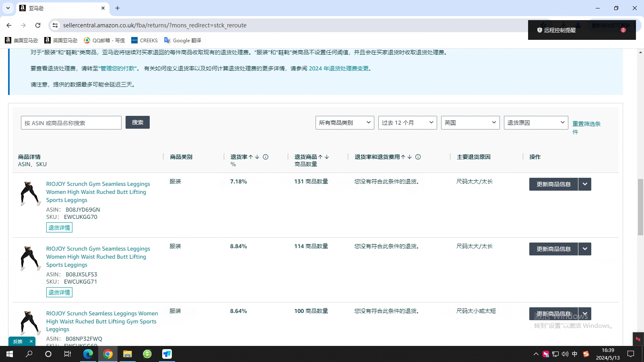644x362 pixels.
Task: Show hidden tray icons chevron
Action: (536, 354)
